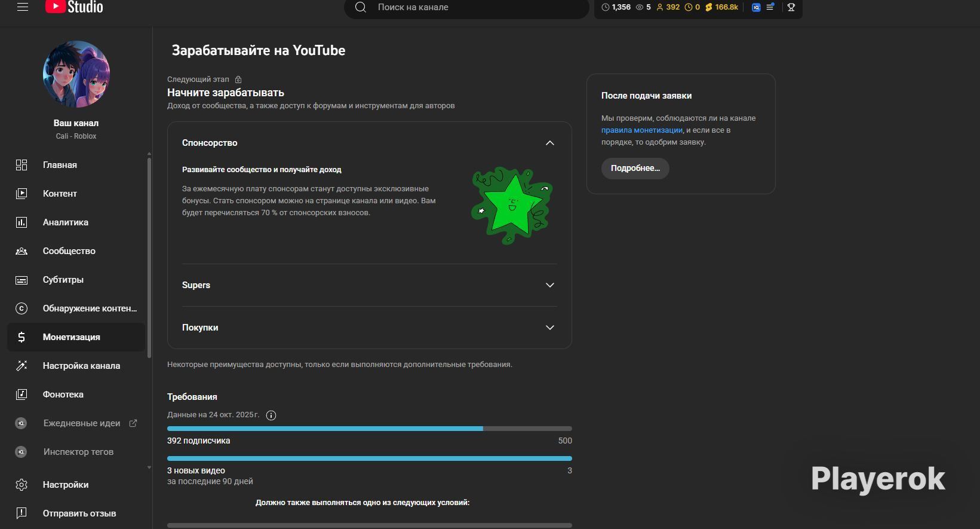The height and width of the screenshot is (529, 980).
Task: Open Субтитры via its captions icon
Action: pos(21,280)
